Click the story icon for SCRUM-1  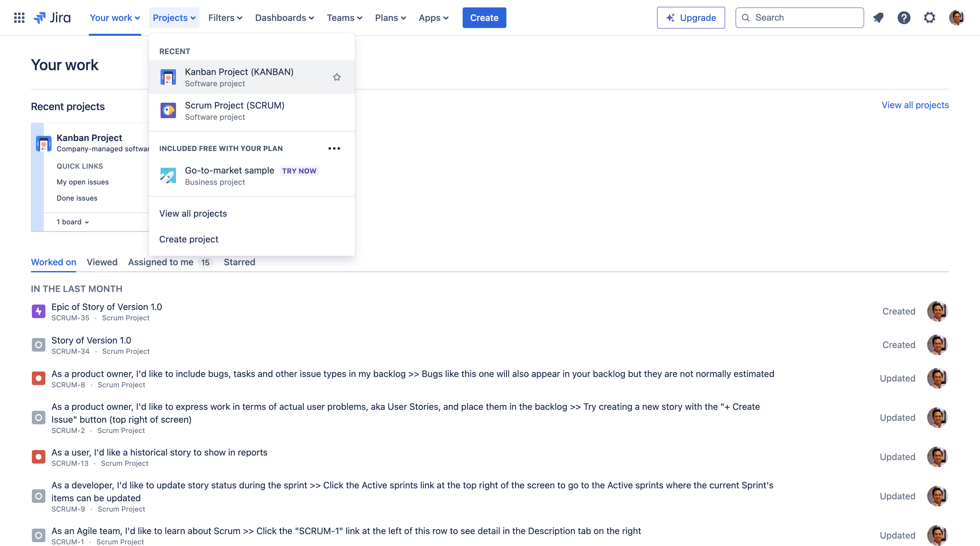38,535
